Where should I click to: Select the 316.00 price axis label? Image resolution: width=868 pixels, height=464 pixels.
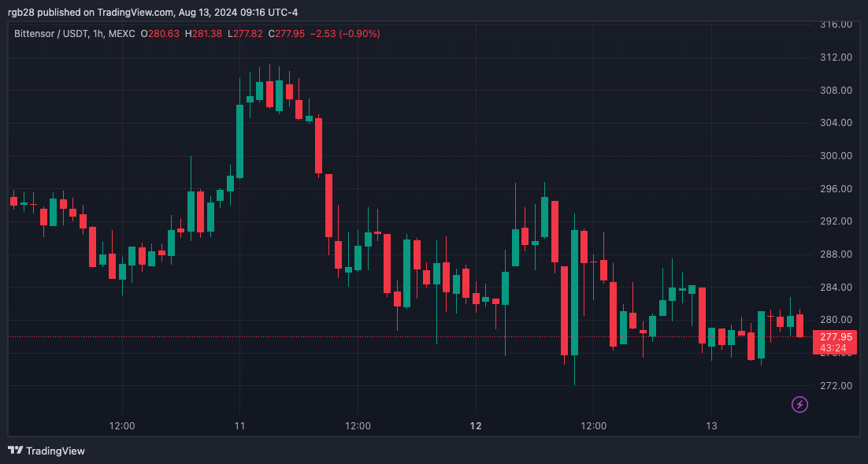tap(836, 24)
